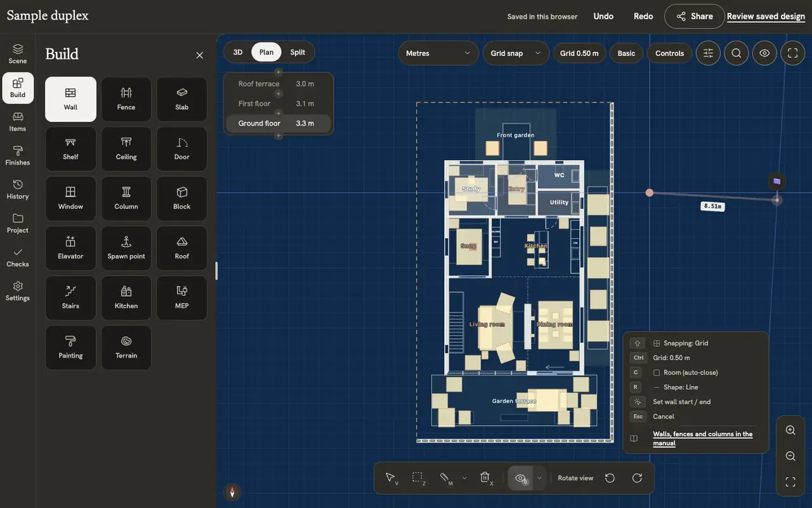Select the Terrain tool
Image resolution: width=812 pixels, height=508 pixels.
pyautogui.click(x=126, y=348)
